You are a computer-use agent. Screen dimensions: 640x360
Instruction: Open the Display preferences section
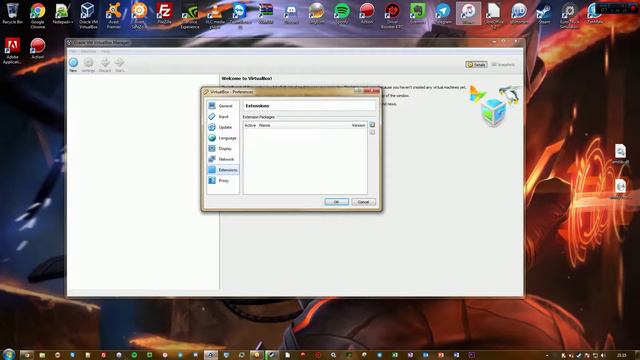pyautogui.click(x=222, y=148)
